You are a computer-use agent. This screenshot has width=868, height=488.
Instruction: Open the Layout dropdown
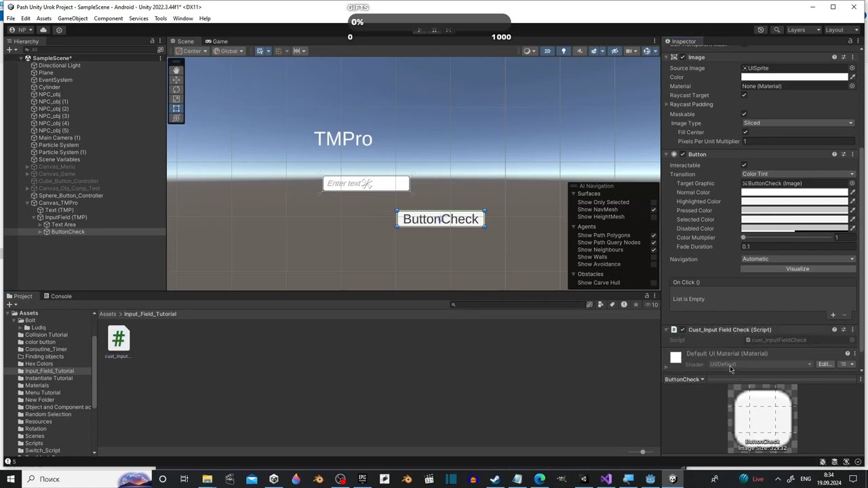[x=842, y=30]
